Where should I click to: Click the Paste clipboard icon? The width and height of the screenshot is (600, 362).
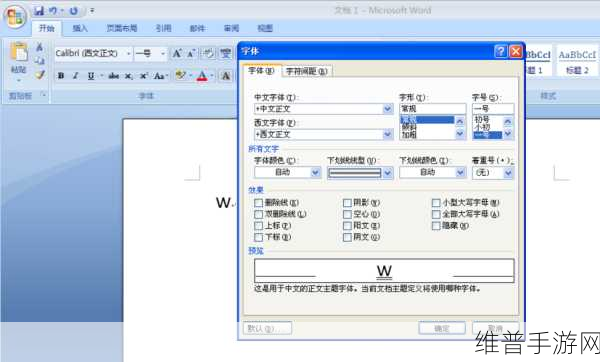[x=19, y=52]
